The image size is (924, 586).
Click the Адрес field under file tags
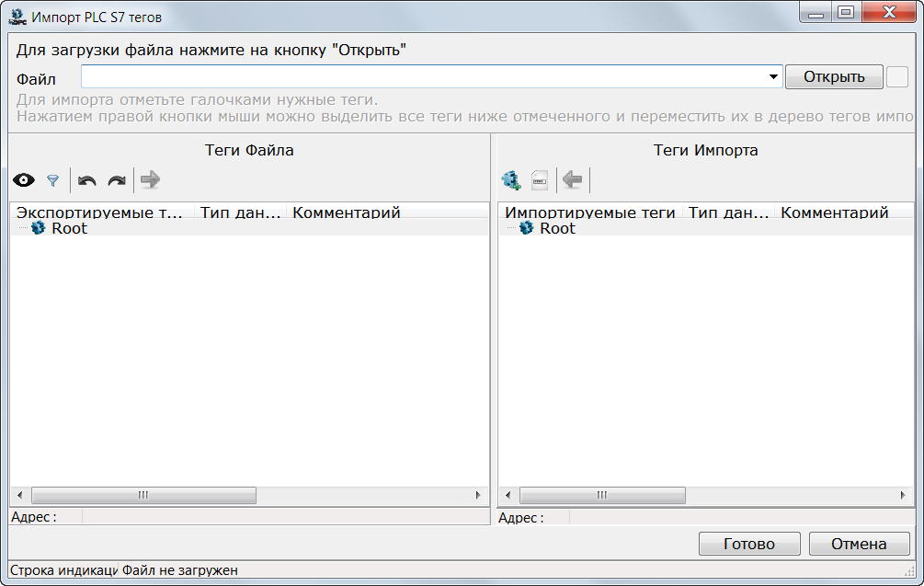pyautogui.click(x=285, y=517)
